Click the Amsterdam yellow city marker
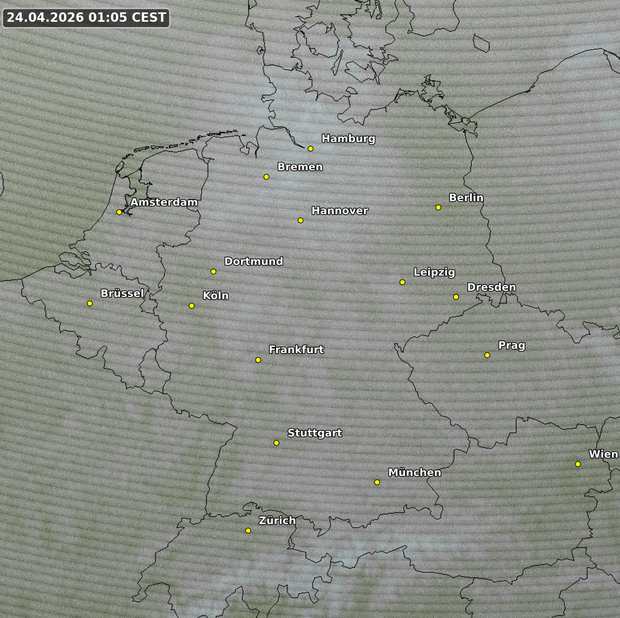The image size is (620, 618). tap(119, 212)
